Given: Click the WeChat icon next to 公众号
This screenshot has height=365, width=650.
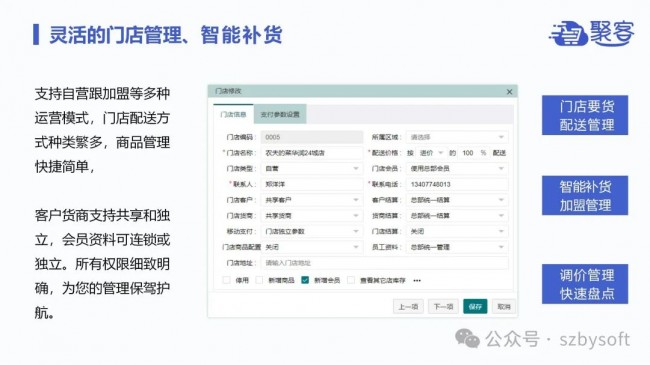Looking at the screenshot, I should pos(468,338).
